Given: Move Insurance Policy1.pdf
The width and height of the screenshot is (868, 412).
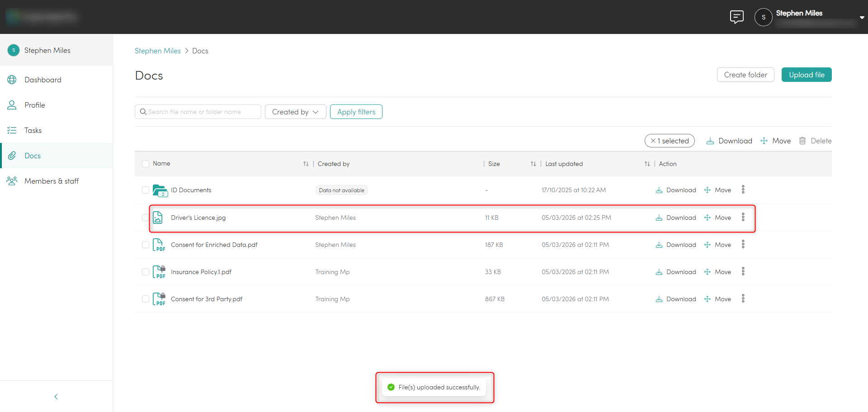Looking at the screenshot, I should click(717, 272).
